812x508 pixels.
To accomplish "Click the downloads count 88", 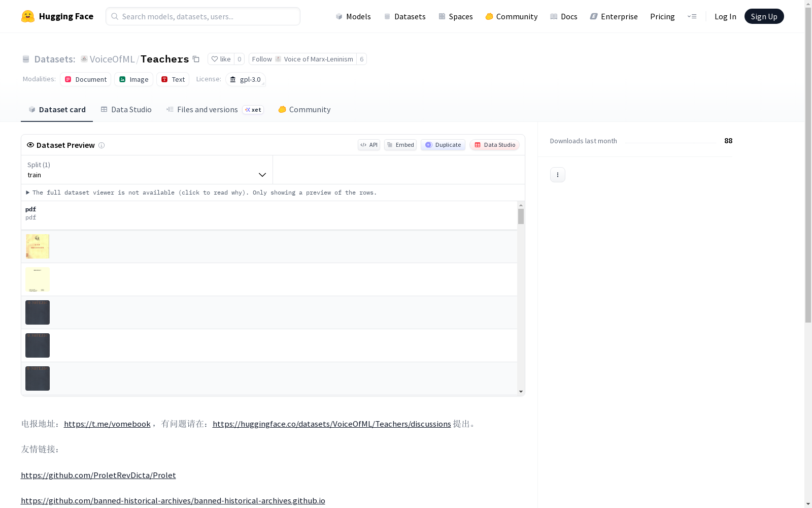I will [728, 141].
